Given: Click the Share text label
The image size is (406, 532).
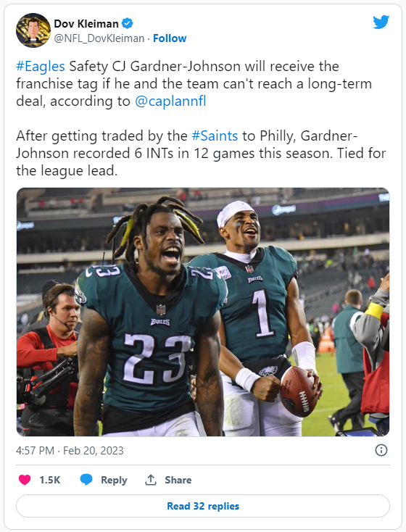Looking at the screenshot, I should (178, 480).
